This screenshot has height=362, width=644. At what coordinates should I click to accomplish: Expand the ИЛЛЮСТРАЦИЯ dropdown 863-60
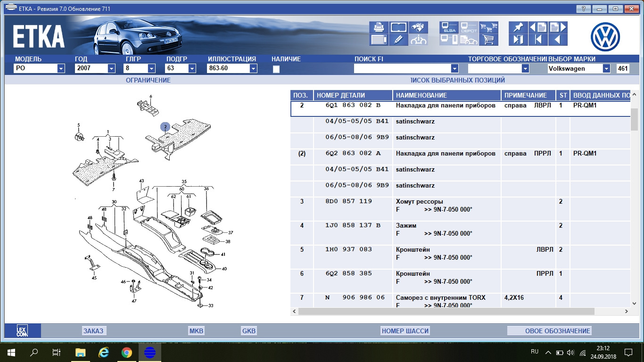pyautogui.click(x=253, y=69)
